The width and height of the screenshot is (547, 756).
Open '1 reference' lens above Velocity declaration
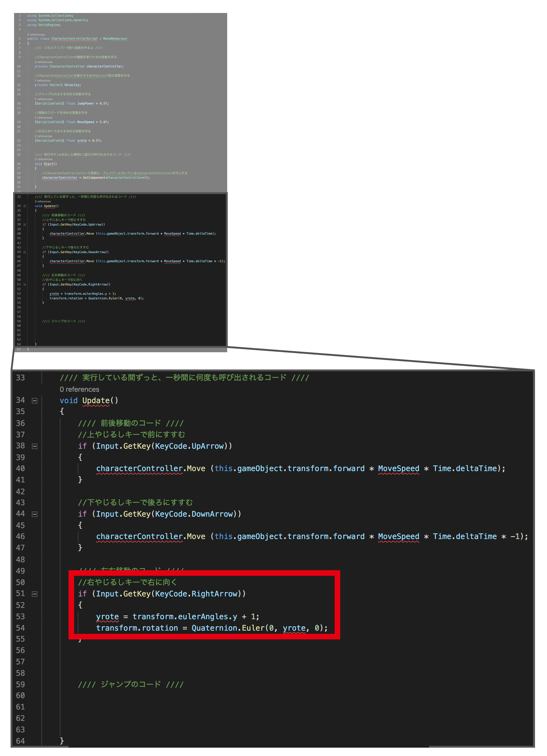42,81
